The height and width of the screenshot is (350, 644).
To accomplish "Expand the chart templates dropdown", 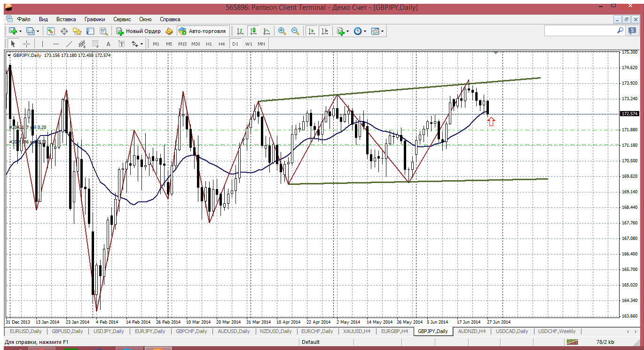I will coord(382,31).
